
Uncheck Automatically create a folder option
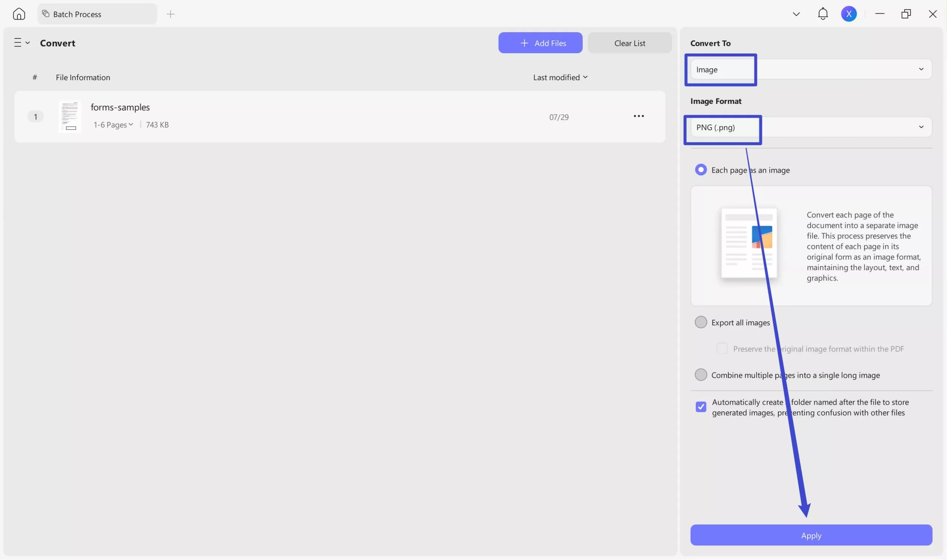click(x=701, y=407)
